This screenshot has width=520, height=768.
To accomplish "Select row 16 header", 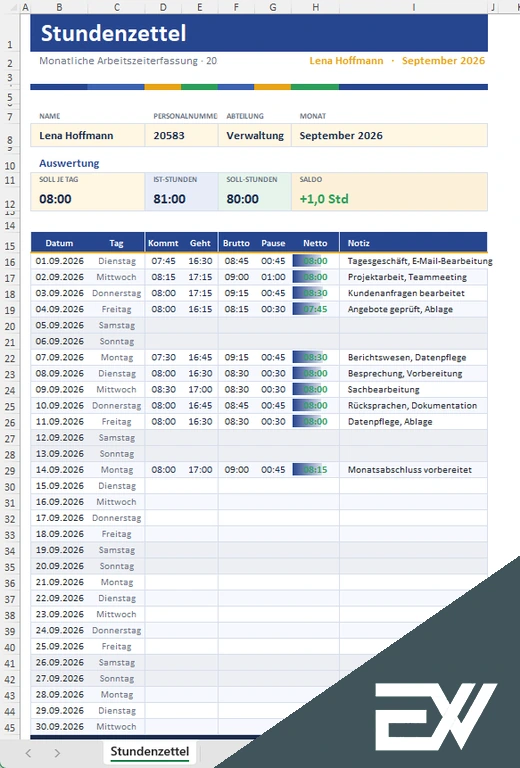I will (10, 262).
